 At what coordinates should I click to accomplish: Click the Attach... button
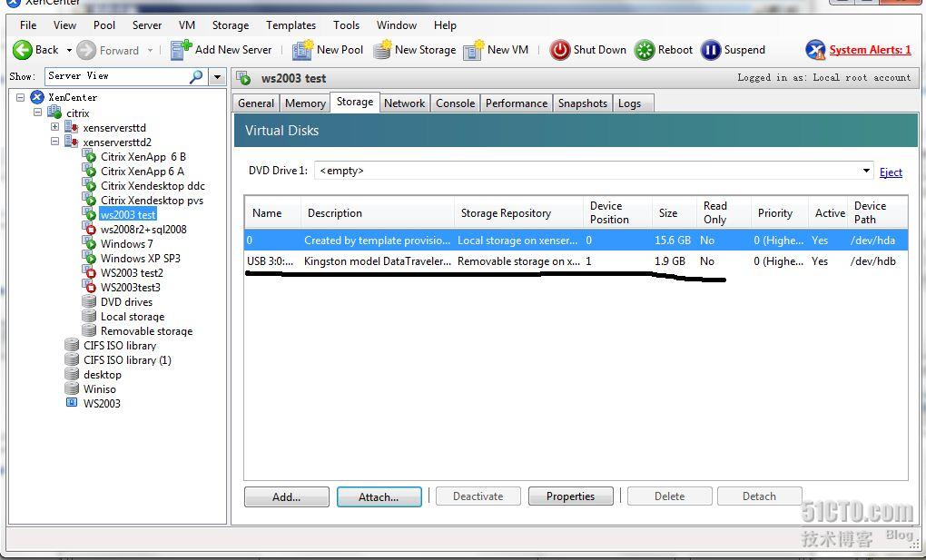coord(379,496)
